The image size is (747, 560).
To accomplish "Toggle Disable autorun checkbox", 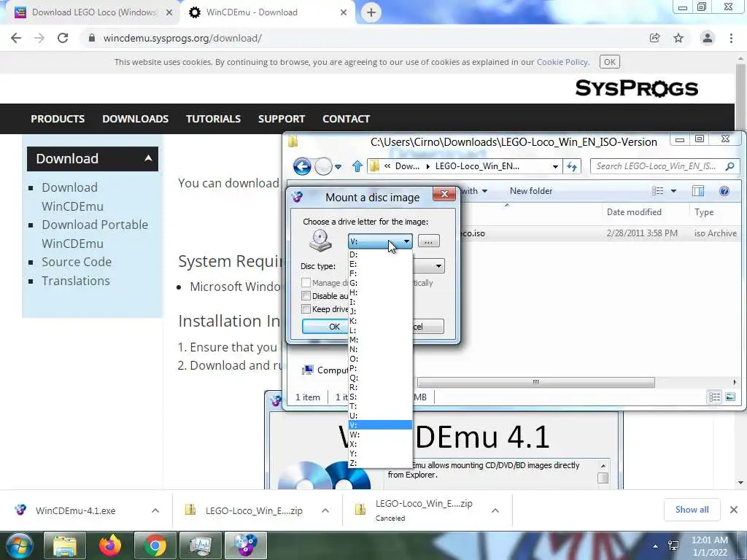I will point(306,296).
